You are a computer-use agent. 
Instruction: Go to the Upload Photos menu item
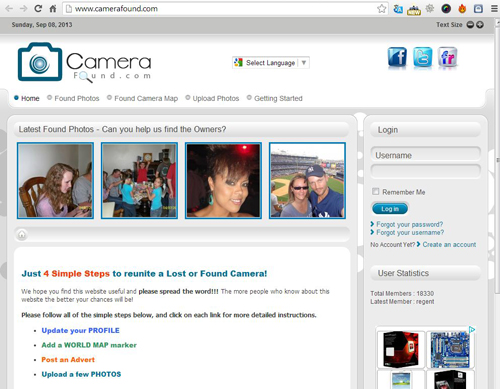tap(216, 98)
